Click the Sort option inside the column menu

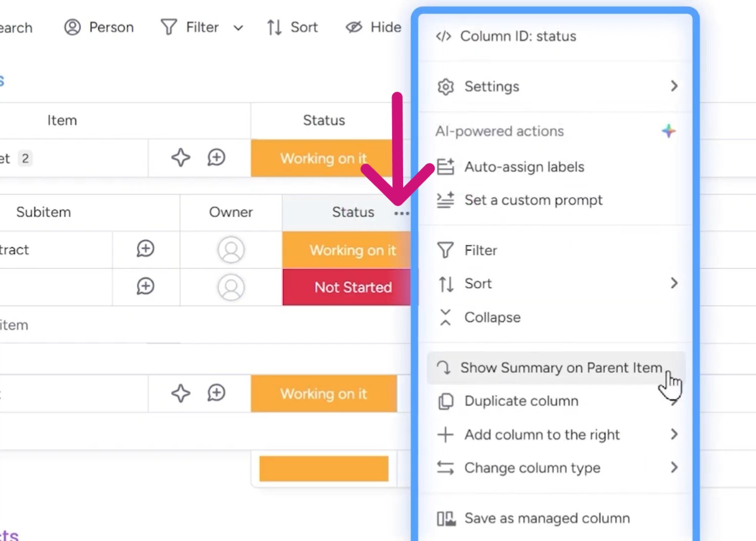coord(477,284)
